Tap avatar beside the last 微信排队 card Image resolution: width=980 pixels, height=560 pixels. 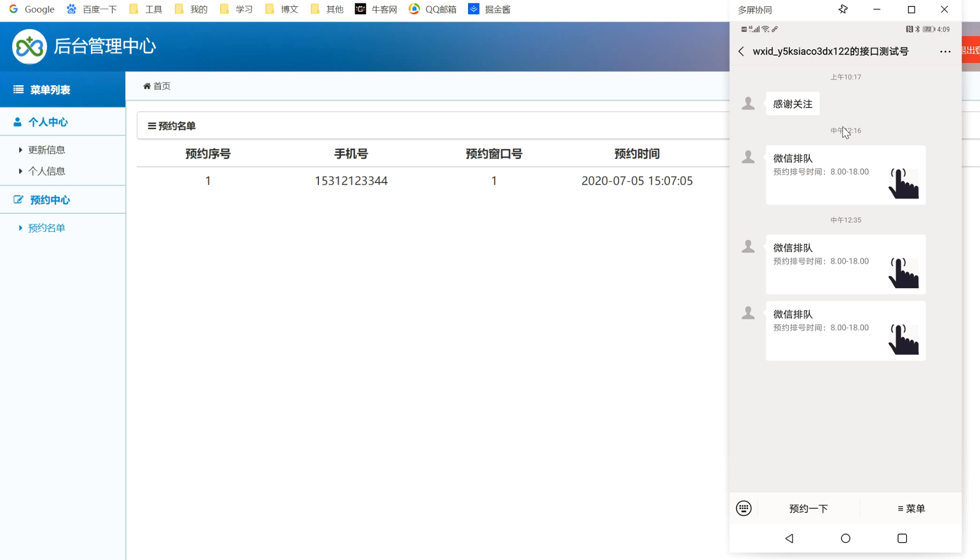pyautogui.click(x=748, y=313)
